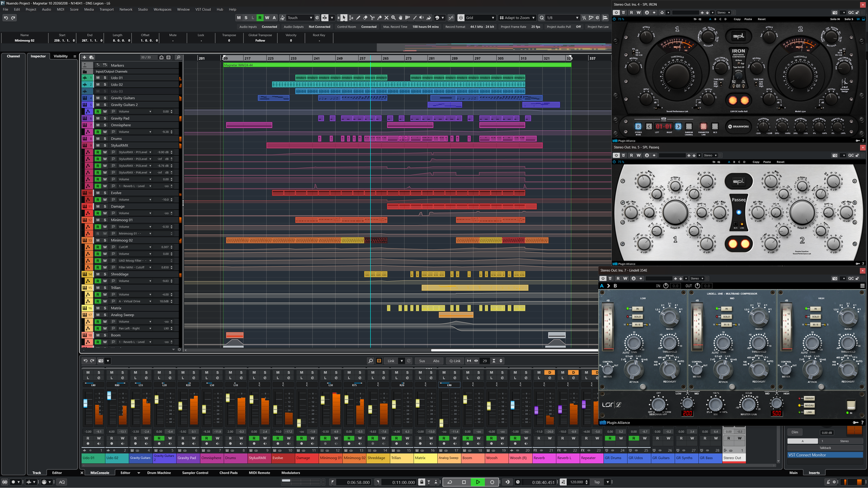Click the Dim button in Control Room
Viewport: 868px width, 488px height.
[x=795, y=432]
